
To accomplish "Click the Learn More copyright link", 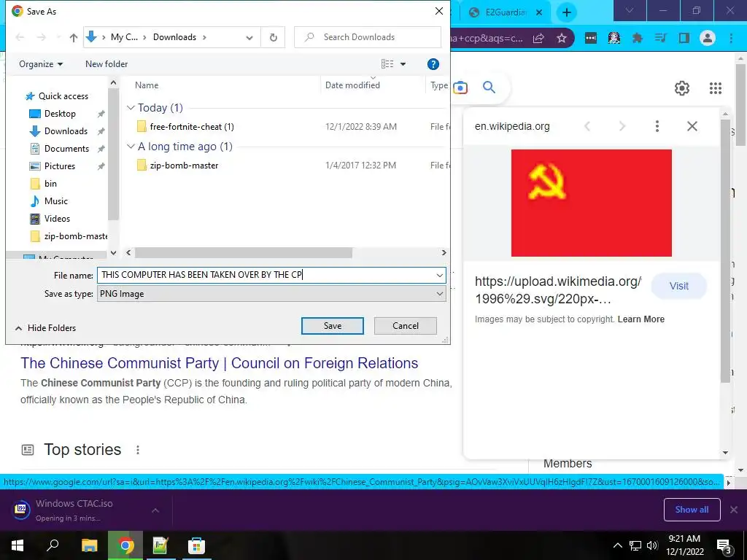I will (x=641, y=319).
